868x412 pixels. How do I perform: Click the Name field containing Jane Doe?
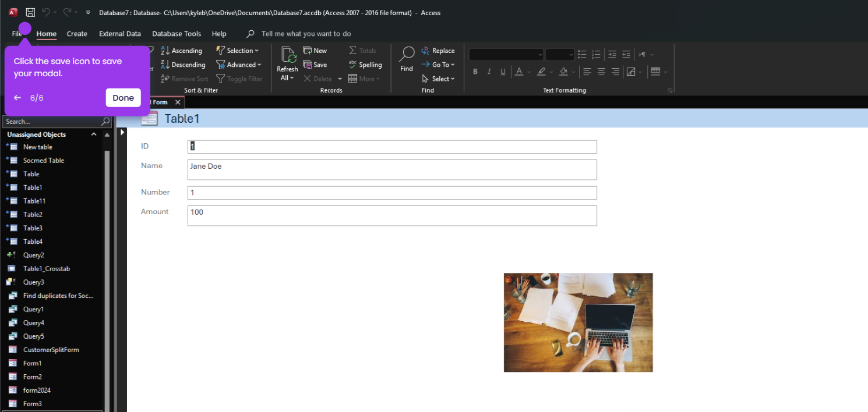392,169
